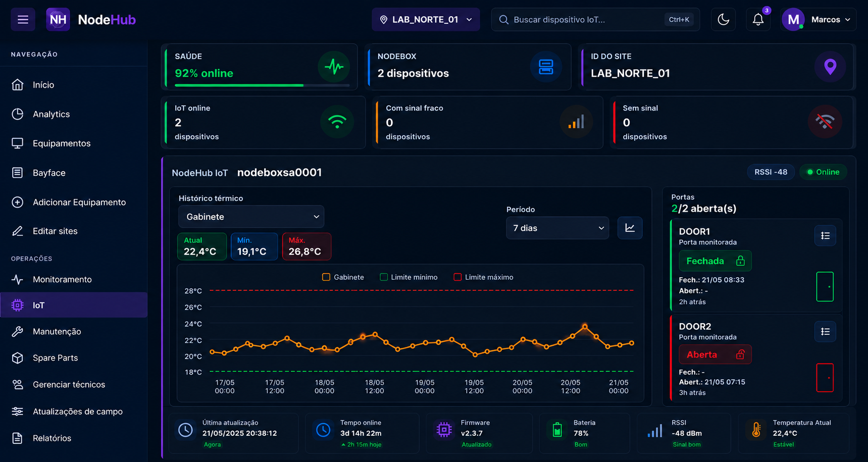Toggle the Gabinete legend series
This screenshot has width=868, height=462.
coord(343,277)
